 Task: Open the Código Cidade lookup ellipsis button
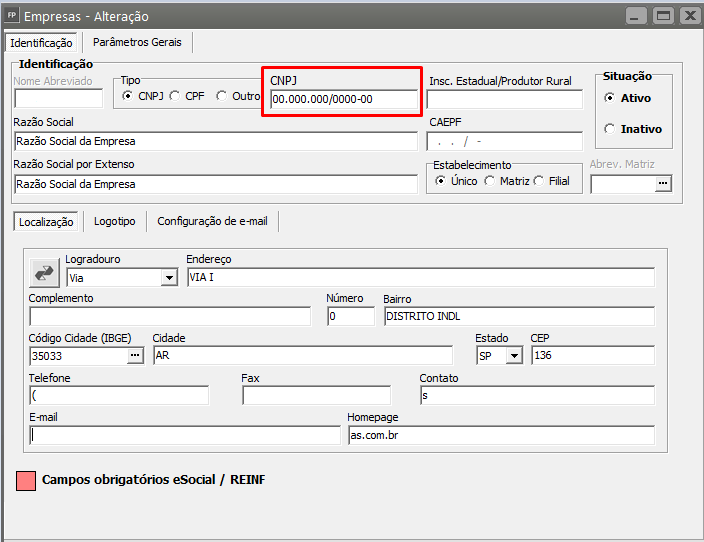(x=135, y=356)
